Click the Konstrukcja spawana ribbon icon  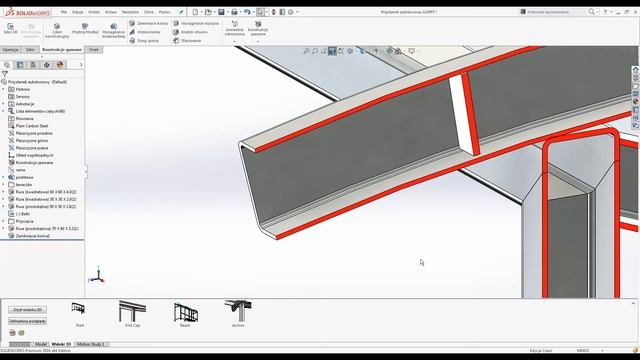point(258,24)
